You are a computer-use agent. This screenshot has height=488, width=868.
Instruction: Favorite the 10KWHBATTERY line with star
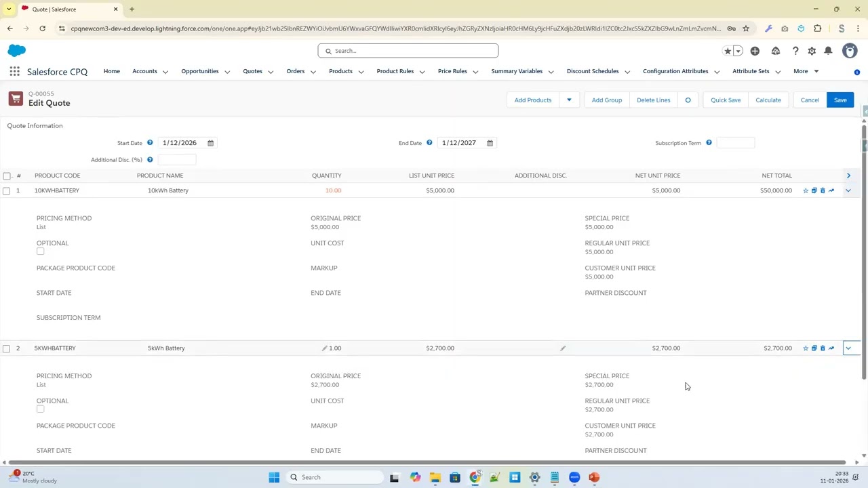tap(806, 190)
